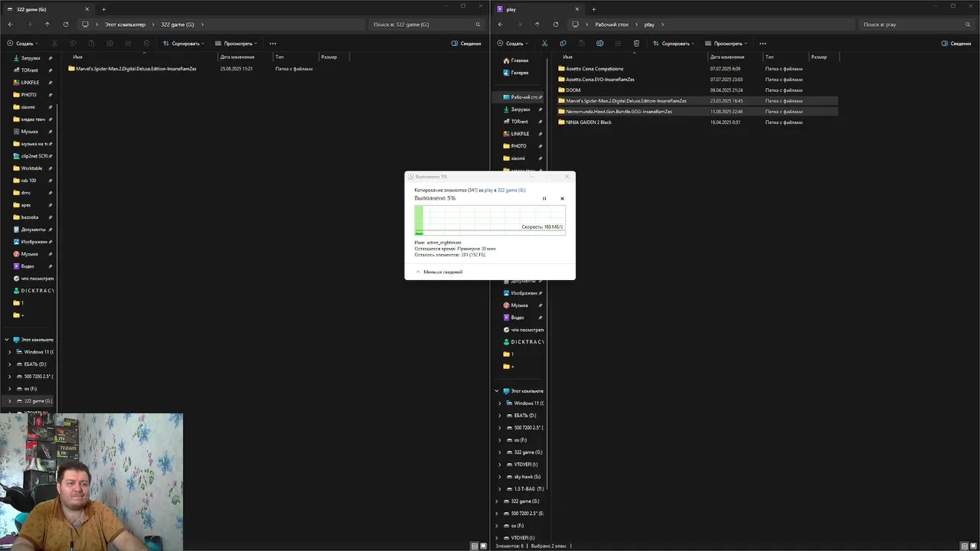Delete selected items in the play window

(x=636, y=44)
